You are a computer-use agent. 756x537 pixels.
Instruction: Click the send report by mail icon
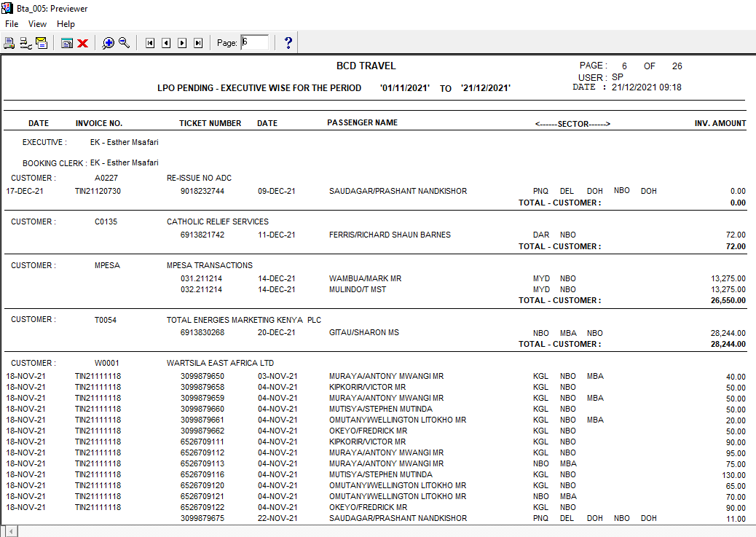click(42, 43)
